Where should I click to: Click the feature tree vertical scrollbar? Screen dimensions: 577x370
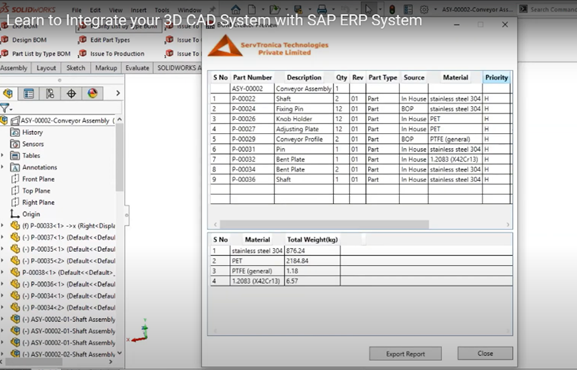pyautogui.click(x=119, y=156)
